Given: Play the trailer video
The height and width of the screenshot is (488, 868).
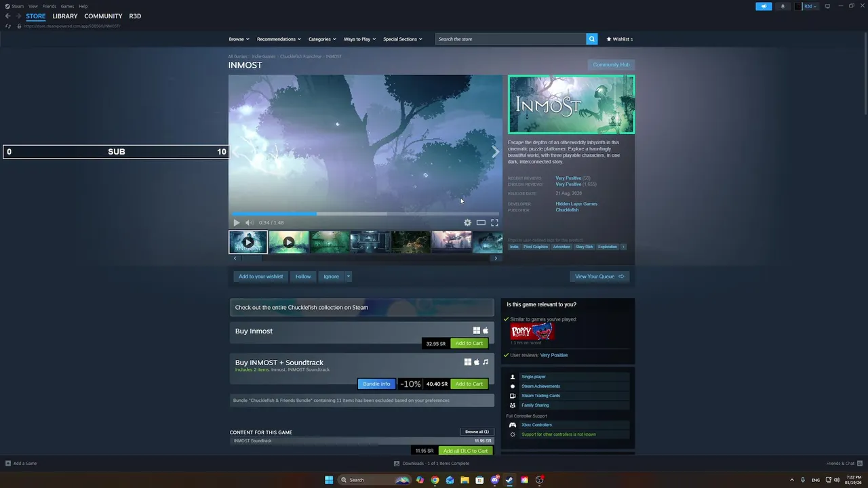Looking at the screenshot, I should (236, 222).
